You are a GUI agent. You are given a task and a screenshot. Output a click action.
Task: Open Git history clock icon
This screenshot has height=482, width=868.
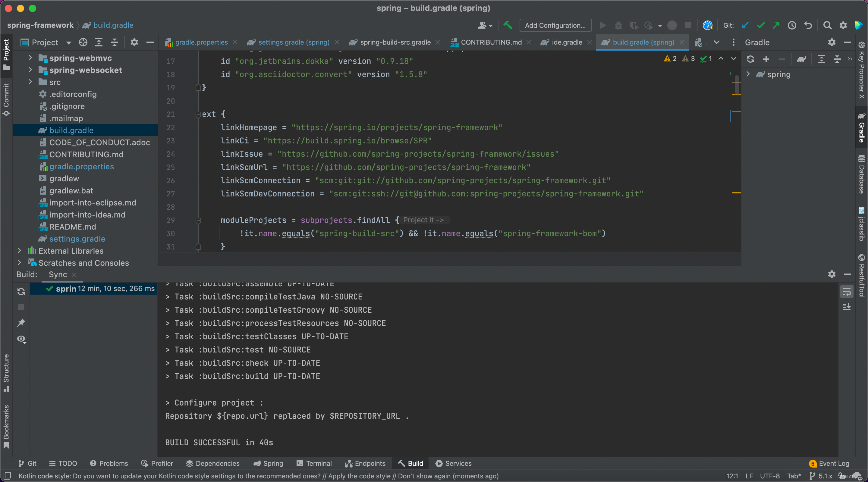tap(792, 25)
